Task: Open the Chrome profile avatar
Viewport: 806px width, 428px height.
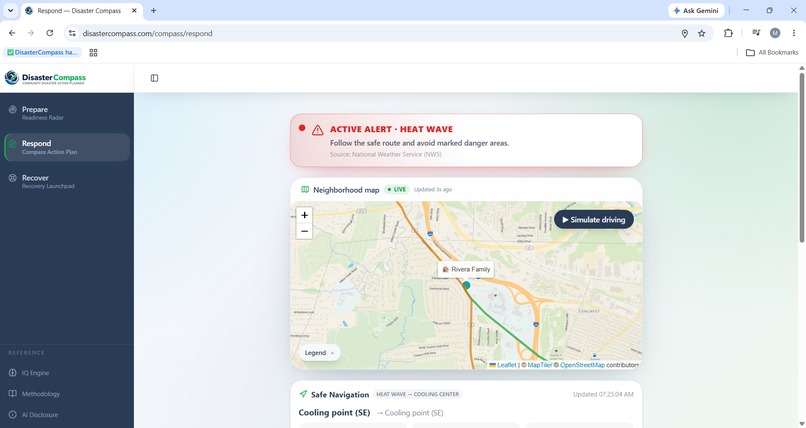Action: click(775, 33)
